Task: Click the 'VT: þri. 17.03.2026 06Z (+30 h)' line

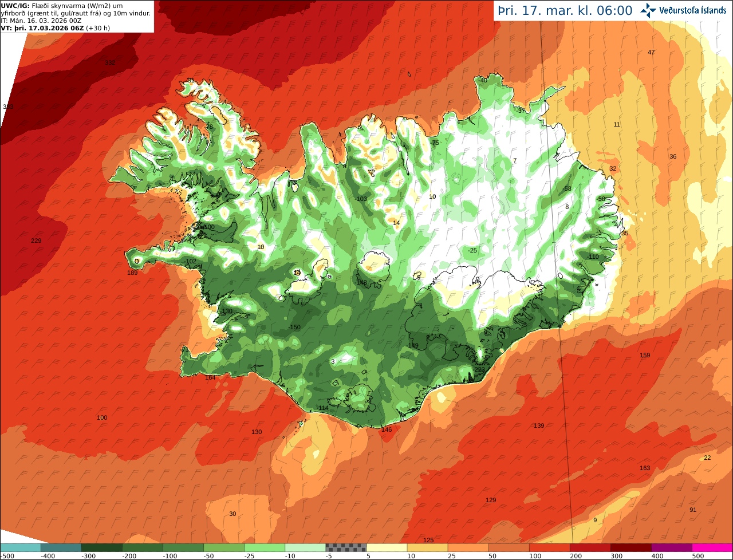Action: click(x=56, y=27)
